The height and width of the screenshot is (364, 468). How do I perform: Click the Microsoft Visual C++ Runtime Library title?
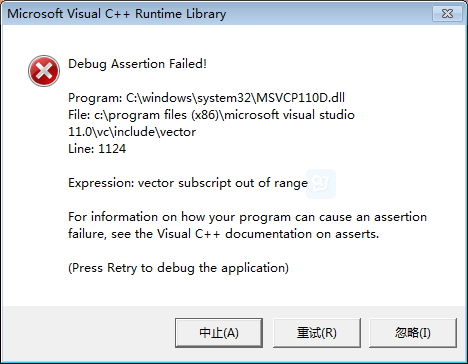pyautogui.click(x=117, y=14)
